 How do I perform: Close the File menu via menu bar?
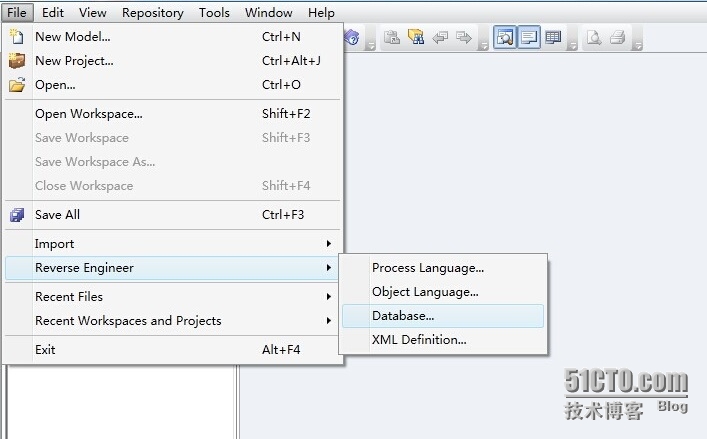point(17,13)
